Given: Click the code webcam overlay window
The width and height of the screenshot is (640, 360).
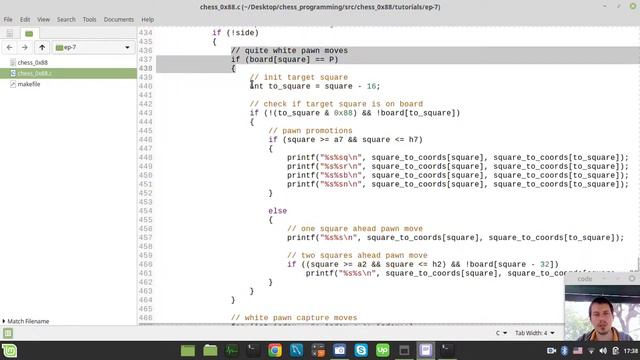Looking at the screenshot, I should [x=602, y=307].
